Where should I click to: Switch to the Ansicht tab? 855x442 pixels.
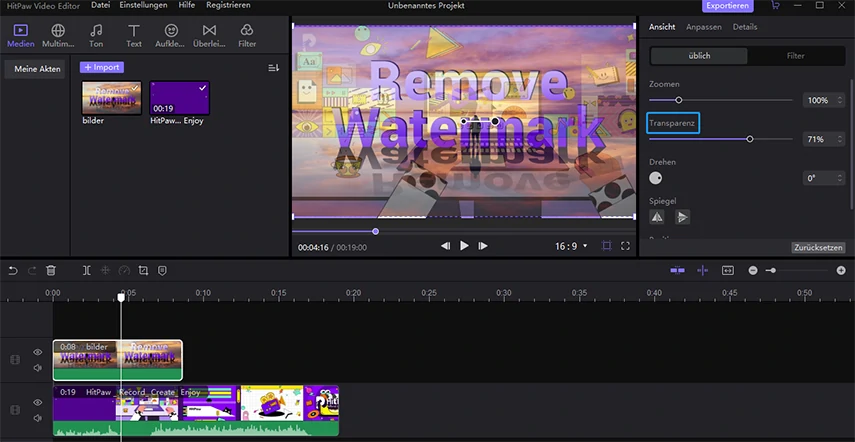pyautogui.click(x=662, y=27)
